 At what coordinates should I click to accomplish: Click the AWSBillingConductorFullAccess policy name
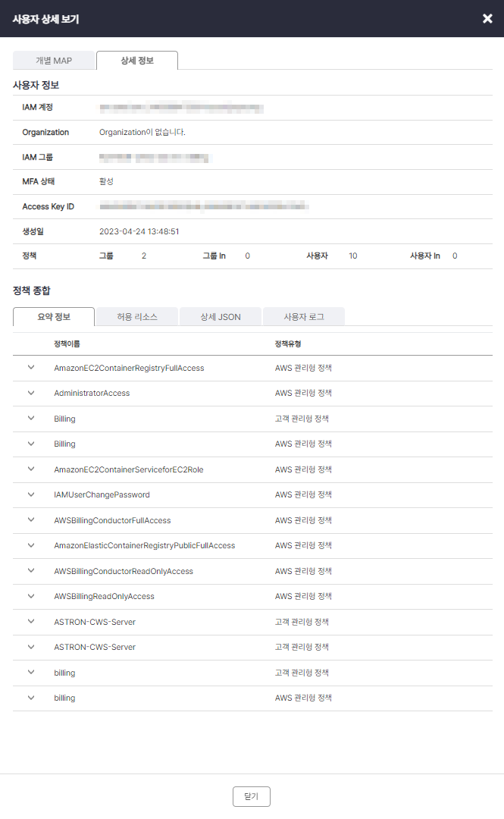tap(112, 521)
